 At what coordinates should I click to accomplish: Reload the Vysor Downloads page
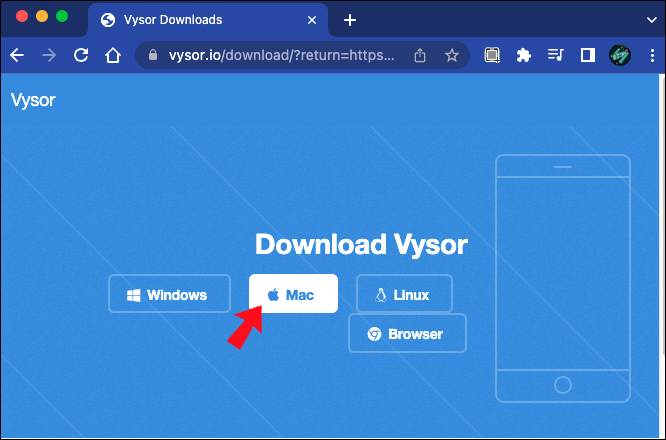pos(81,55)
